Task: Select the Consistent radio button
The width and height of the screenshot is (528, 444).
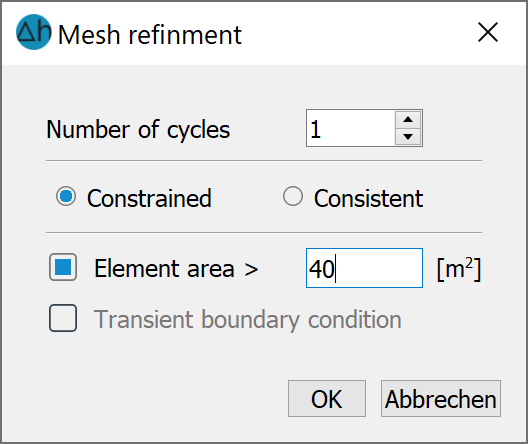Action: (293, 196)
